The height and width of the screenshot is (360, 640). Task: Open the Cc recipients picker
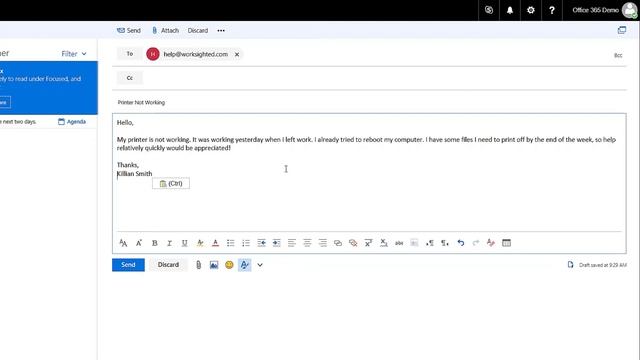(x=130, y=78)
